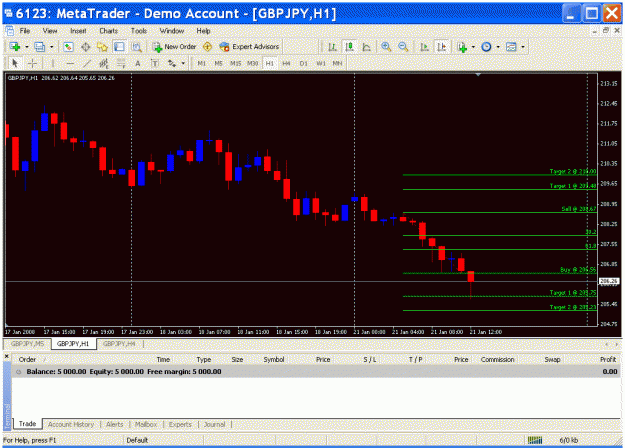
Task: Open the Strategy Tester icon
Action: tap(137, 47)
